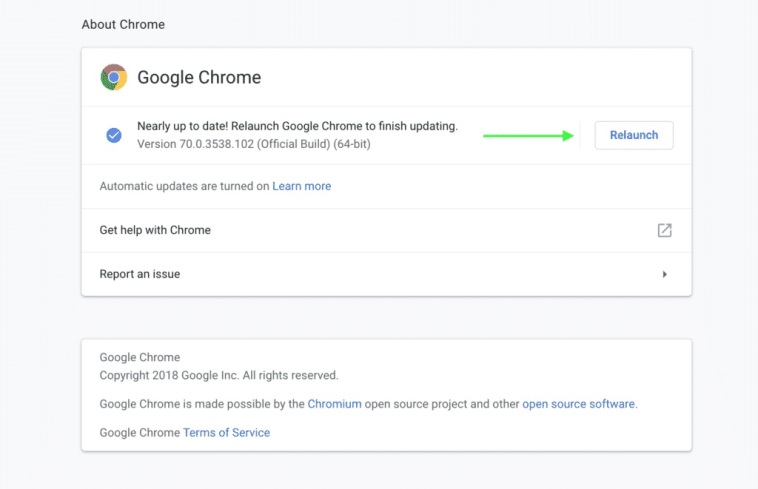This screenshot has width=758, height=489.
Task: Click Automatic updates are turned on text
Action: 184,186
